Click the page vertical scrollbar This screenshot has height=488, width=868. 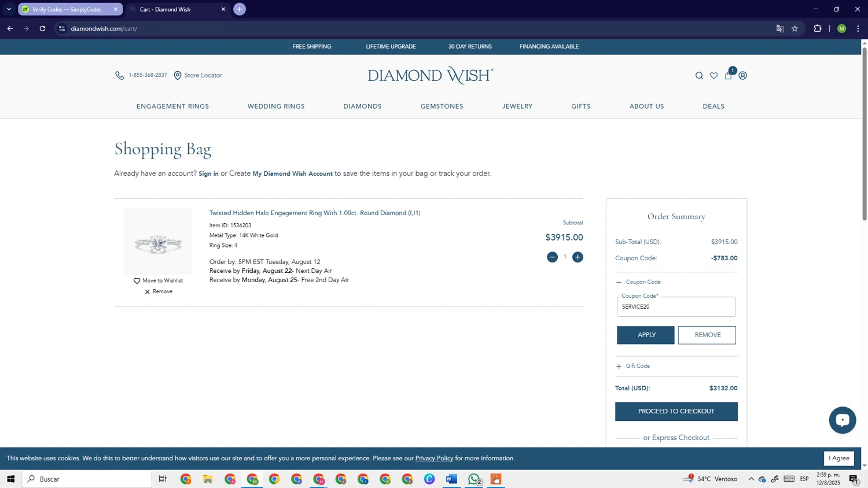point(865,133)
